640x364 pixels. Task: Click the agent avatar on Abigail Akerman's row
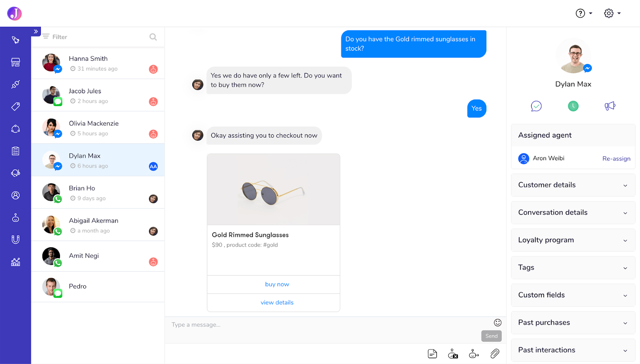coord(153,231)
